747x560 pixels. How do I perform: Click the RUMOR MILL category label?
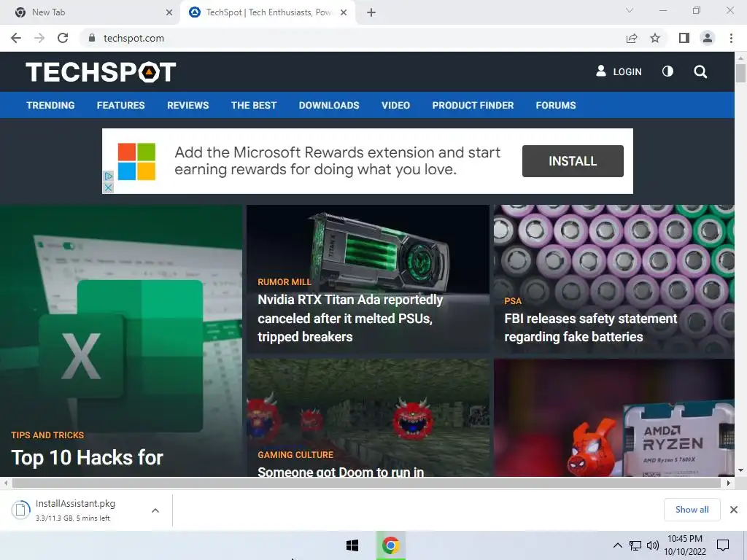[x=284, y=282]
